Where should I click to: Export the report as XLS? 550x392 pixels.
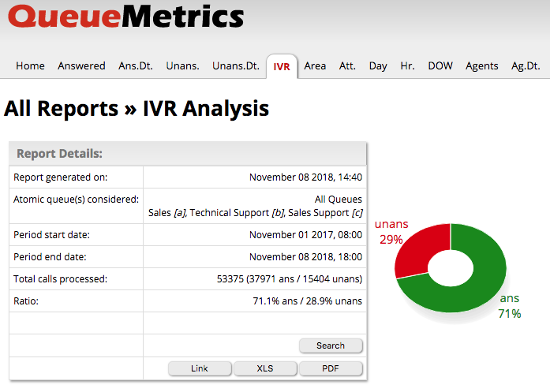pyautogui.click(x=265, y=368)
